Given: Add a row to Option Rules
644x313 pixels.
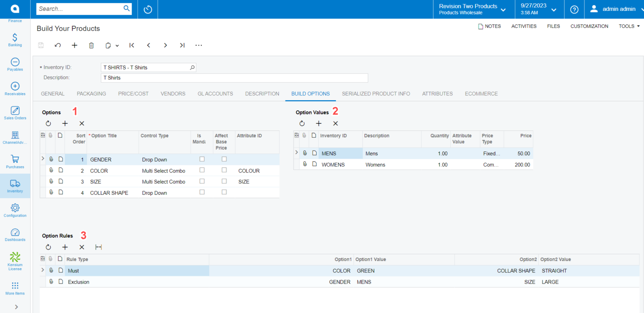Looking at the screenshot, I should tap(65, 247).
